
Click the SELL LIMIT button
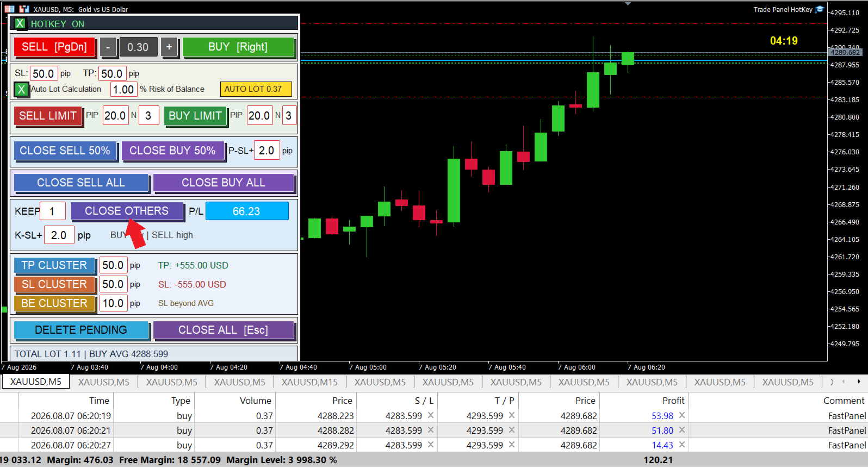[48, 116]
